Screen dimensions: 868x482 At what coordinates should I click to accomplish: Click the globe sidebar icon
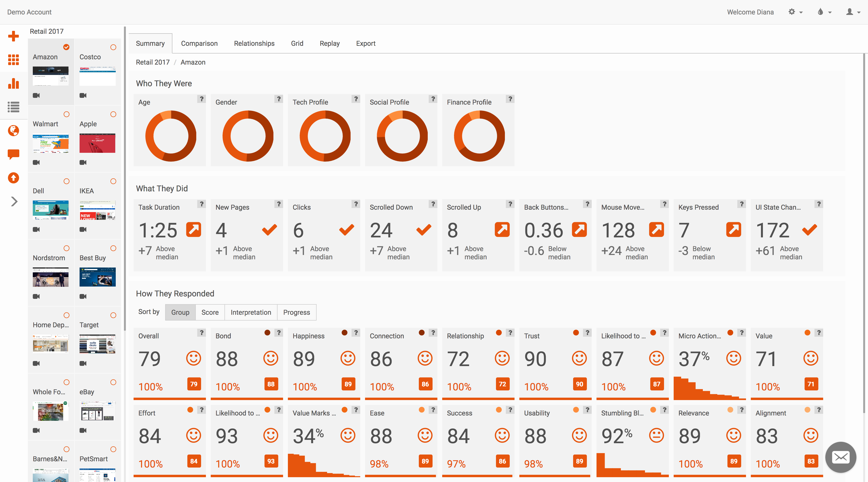click(14, 131)
